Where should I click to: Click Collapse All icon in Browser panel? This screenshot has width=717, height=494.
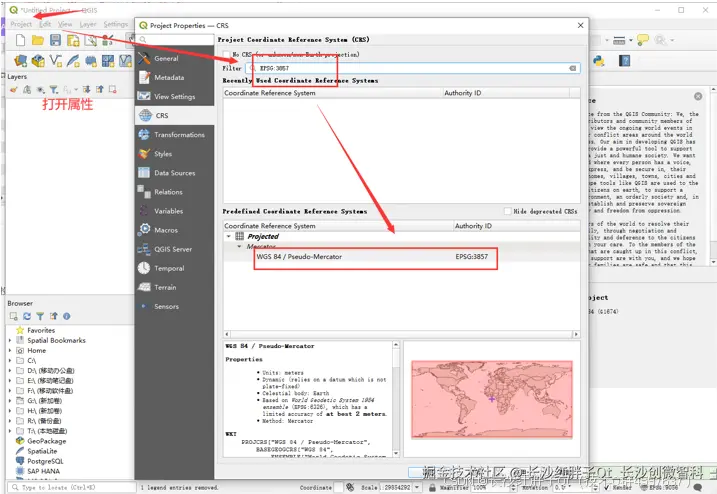54,316
